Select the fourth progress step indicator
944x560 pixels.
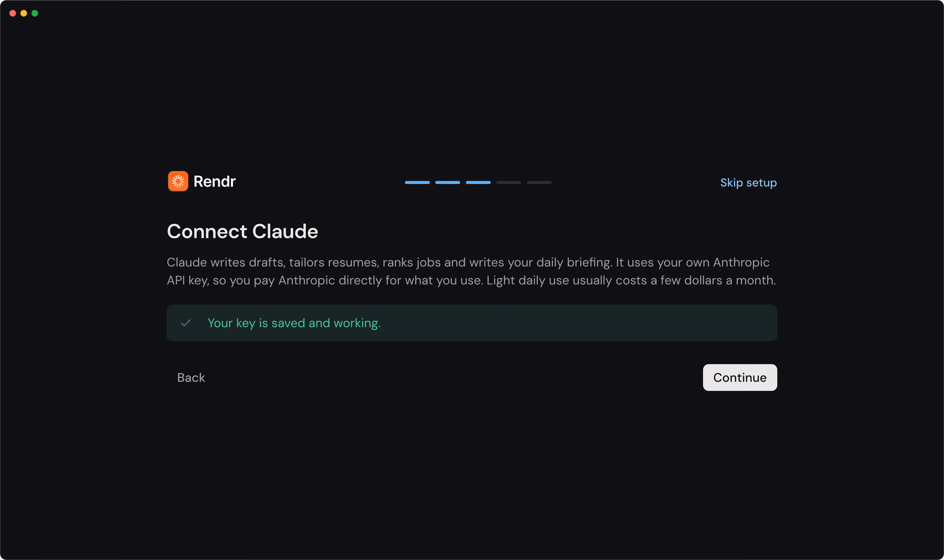509,183
